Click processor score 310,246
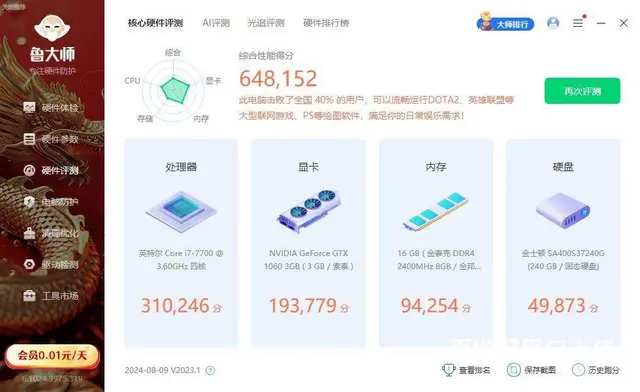 tap(175, 305)
